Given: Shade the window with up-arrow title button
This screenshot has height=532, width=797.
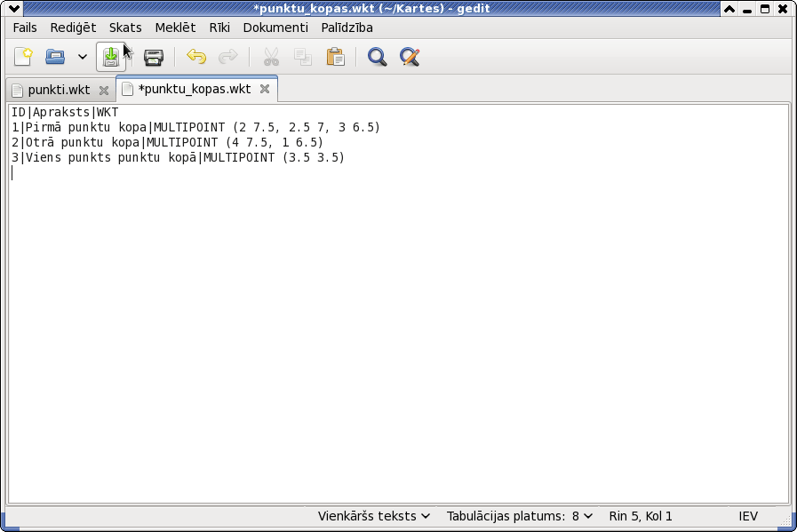Looking at the screenshot, I should tap(729, 9).
